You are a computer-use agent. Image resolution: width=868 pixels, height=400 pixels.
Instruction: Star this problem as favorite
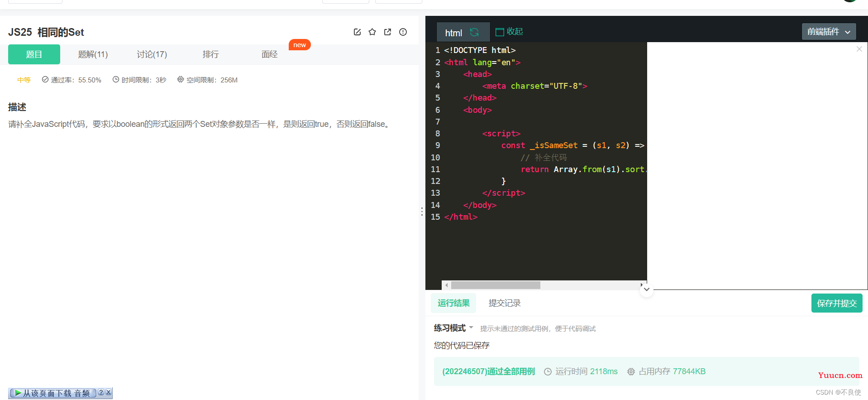point(372,32)
